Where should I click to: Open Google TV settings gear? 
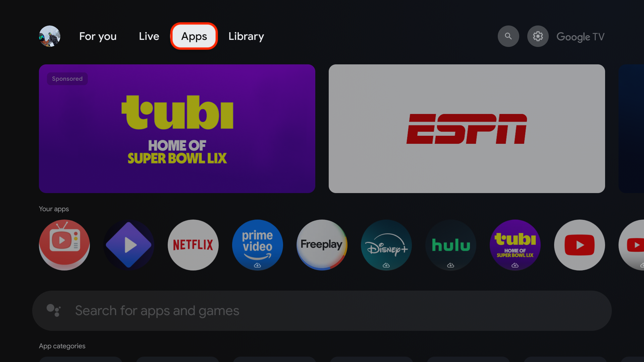(538, 36)
